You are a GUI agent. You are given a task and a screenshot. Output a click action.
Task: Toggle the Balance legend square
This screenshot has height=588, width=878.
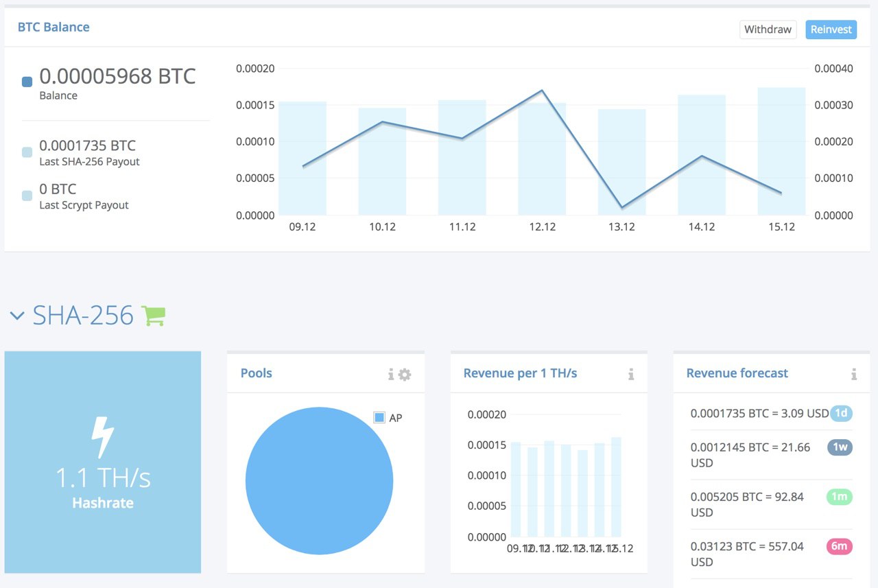(x=27, y=82)
